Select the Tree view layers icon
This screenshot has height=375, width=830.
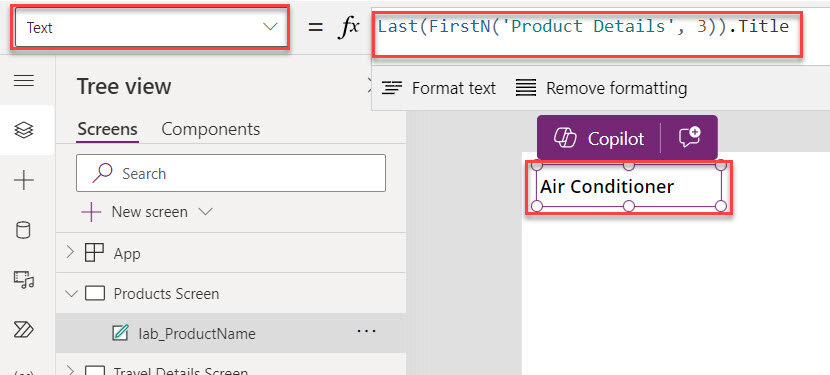coord(24,130)
